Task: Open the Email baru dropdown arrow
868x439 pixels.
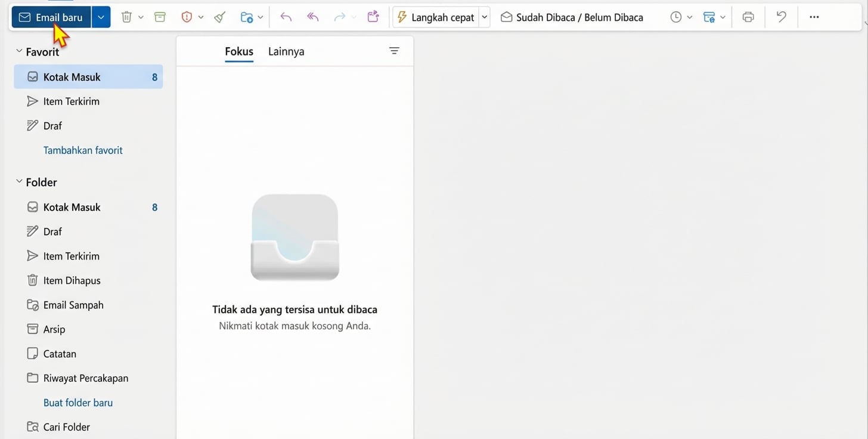Action: pos(101,17)
